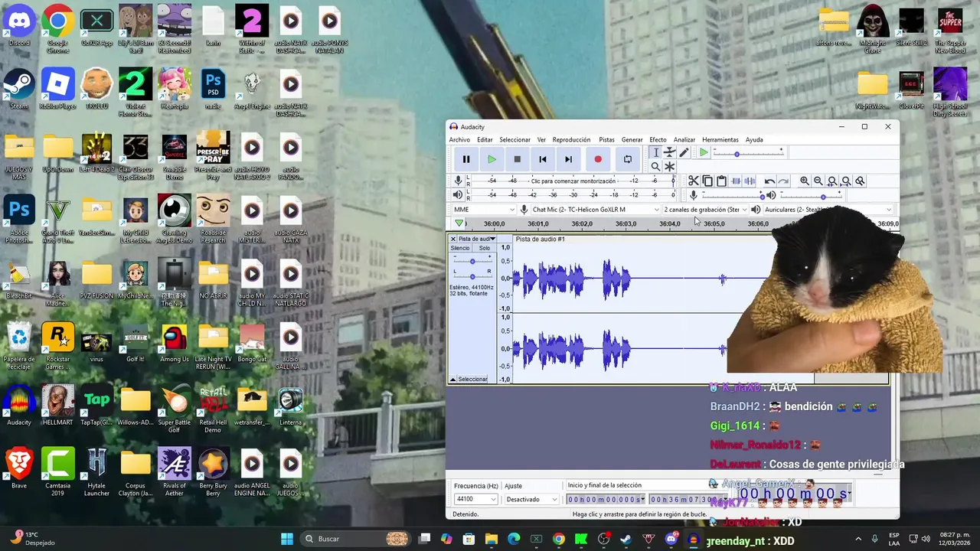Collapse the track with the triangle button
The image size is (980, 551).
click(453, 380)
